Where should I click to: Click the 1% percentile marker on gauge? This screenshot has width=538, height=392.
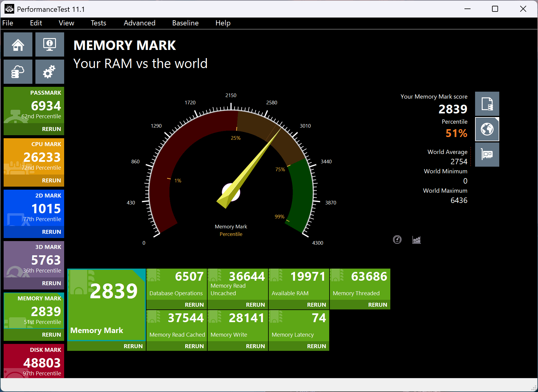point(178,181)
